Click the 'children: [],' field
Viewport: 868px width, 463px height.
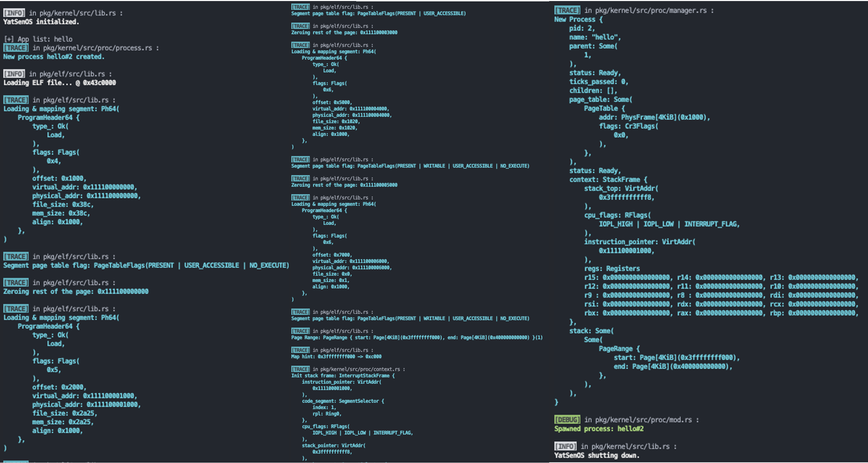(x=593, y=91)
